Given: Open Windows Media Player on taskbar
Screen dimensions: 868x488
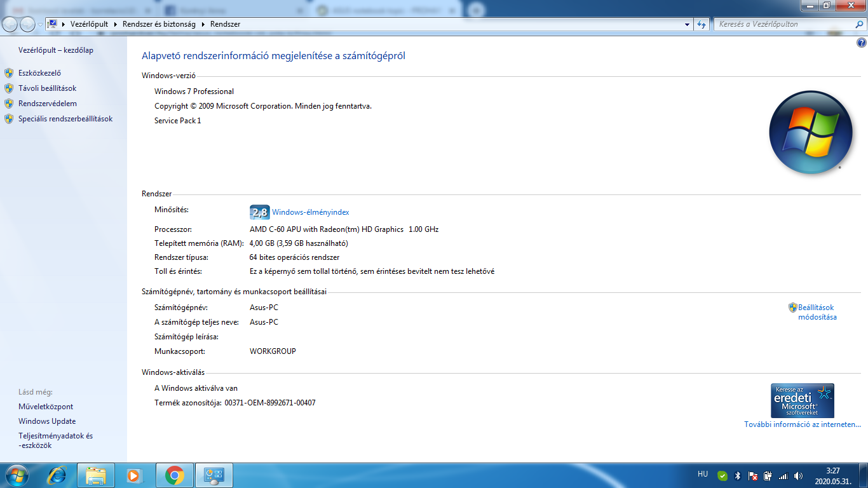Looking at the screenshot, I should pos(134,475).
